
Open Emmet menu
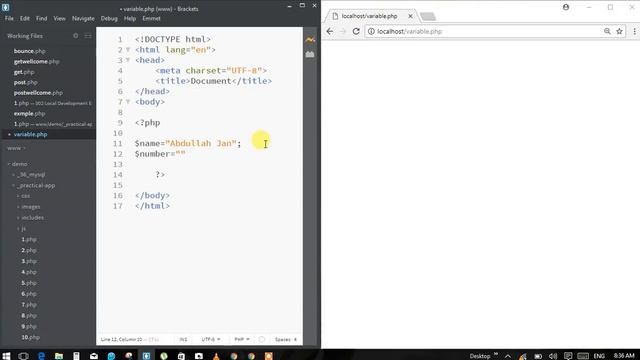(x=151, y=18)
